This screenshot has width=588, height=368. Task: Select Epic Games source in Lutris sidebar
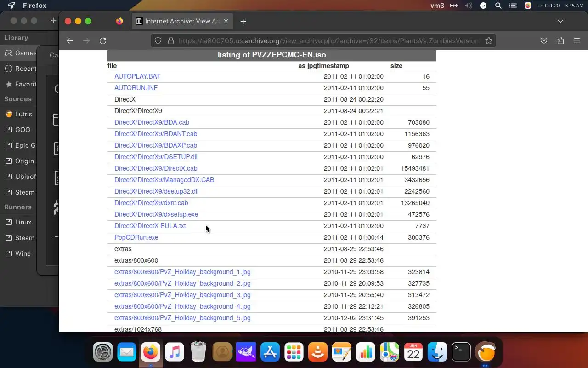point(18,145)
